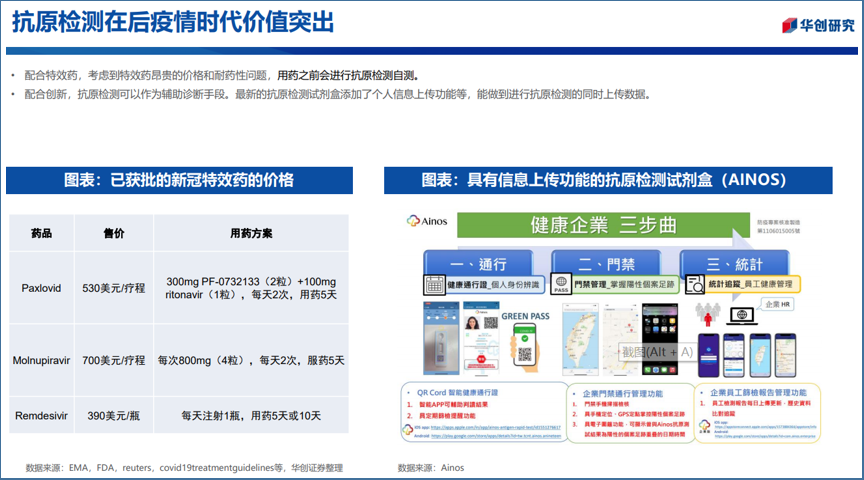Click the Remdesivir cell
The width and height of the screenshot is (864, 480).
[41, 416]
